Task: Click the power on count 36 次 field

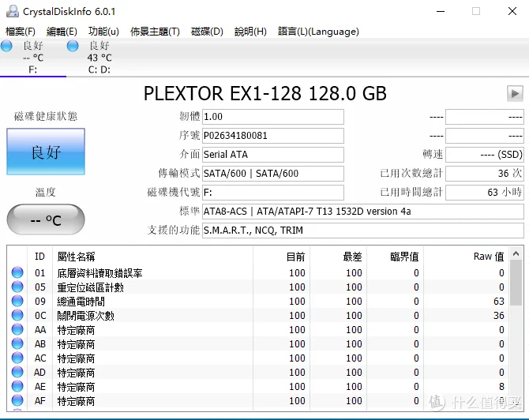Action: coord(485,174)
